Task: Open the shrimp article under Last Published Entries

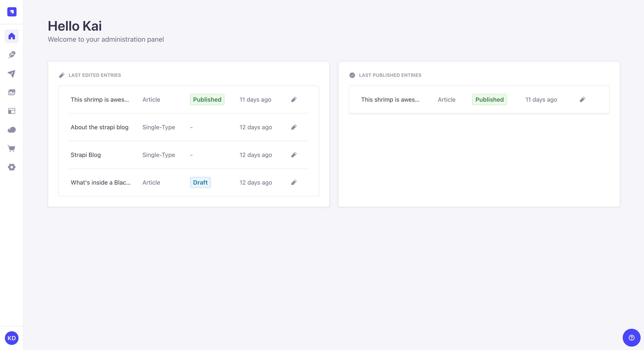Action: (x=390, y=100)
